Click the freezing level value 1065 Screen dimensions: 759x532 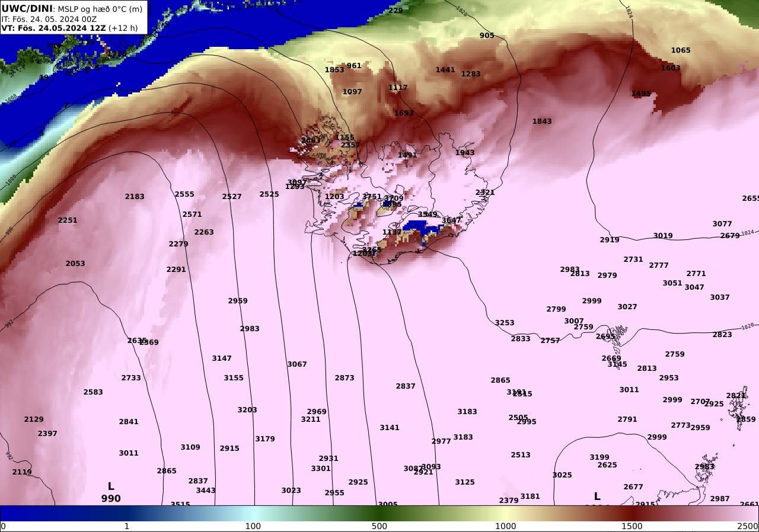[681, 50]
